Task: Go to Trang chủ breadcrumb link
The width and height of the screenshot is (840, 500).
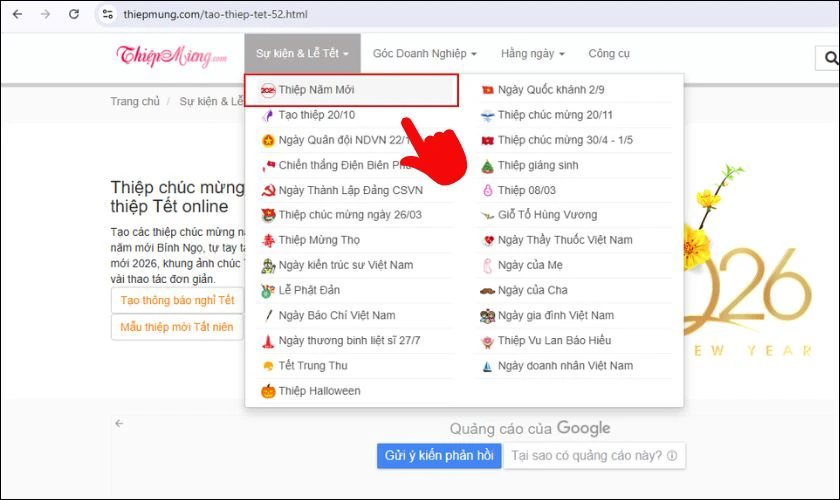Action: (x=135, y=102)
